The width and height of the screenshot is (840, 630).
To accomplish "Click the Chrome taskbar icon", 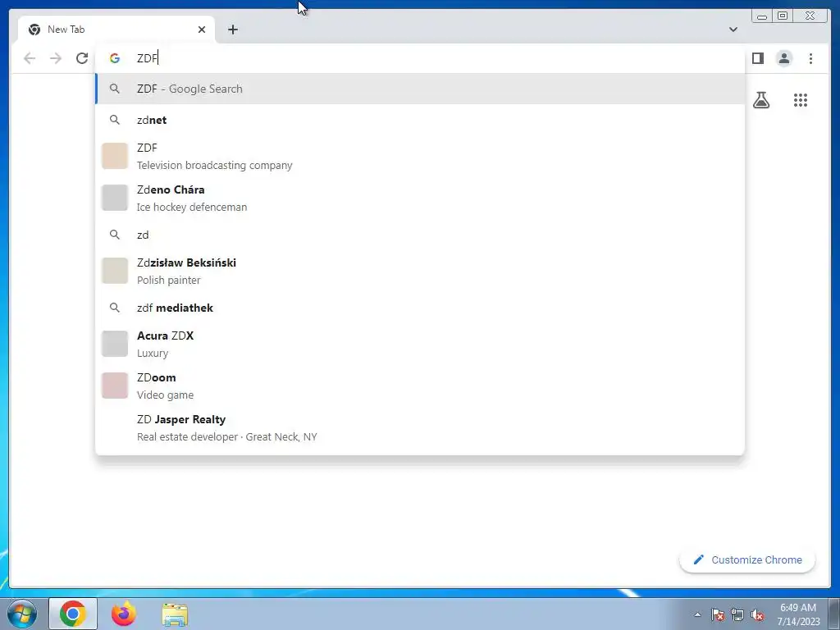I will (x=73, y=614).
